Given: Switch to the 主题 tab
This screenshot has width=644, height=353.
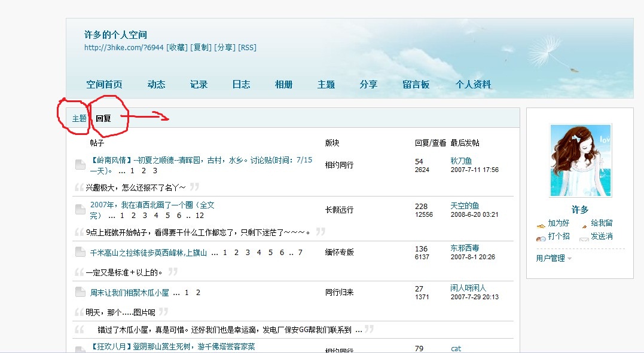Looking at the screenshot, I should click(x=80, y=118).
